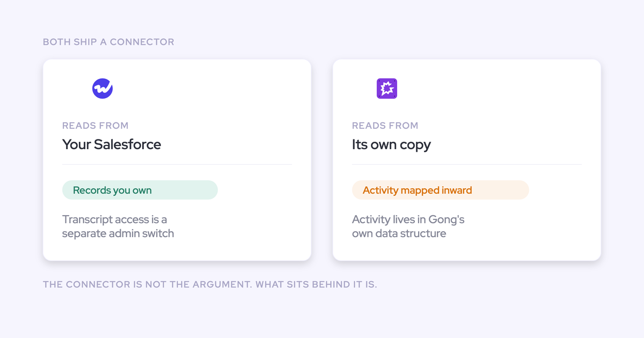Click the 'Transcript access is a' text line
Image resolution: width=644 pixels, height=338 pixels.
115,219
